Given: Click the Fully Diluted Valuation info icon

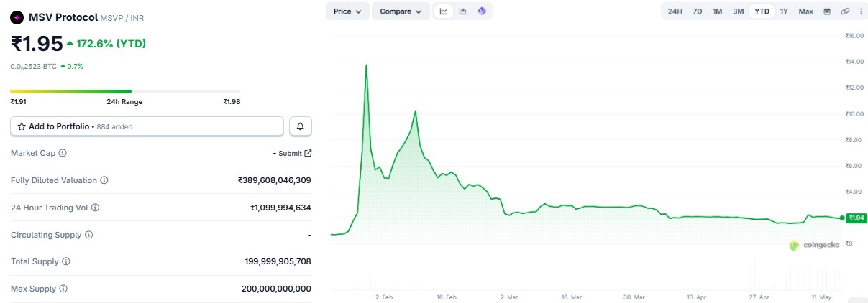Looking at the screenshot, I should (104, 180).
